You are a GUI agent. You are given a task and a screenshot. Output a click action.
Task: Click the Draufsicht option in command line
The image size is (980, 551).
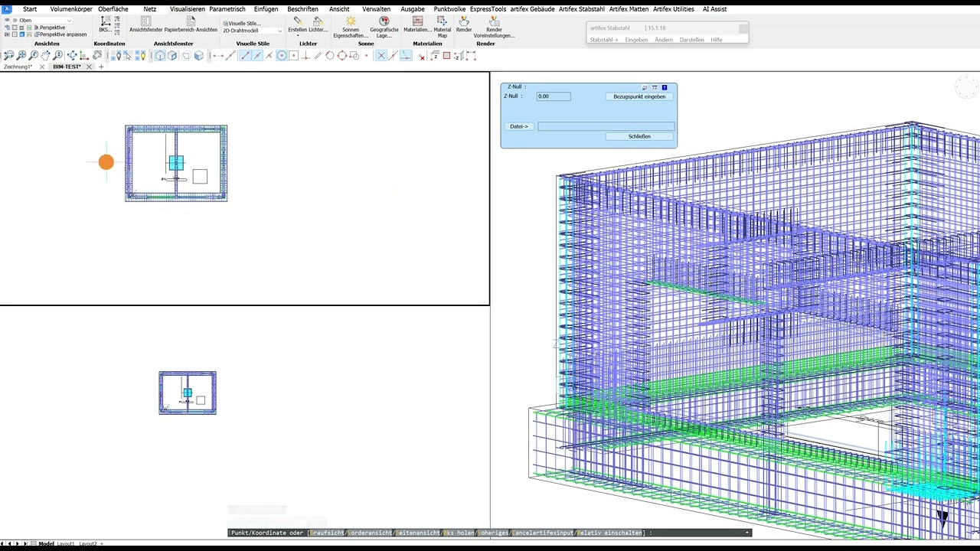[x=327, y=533]
